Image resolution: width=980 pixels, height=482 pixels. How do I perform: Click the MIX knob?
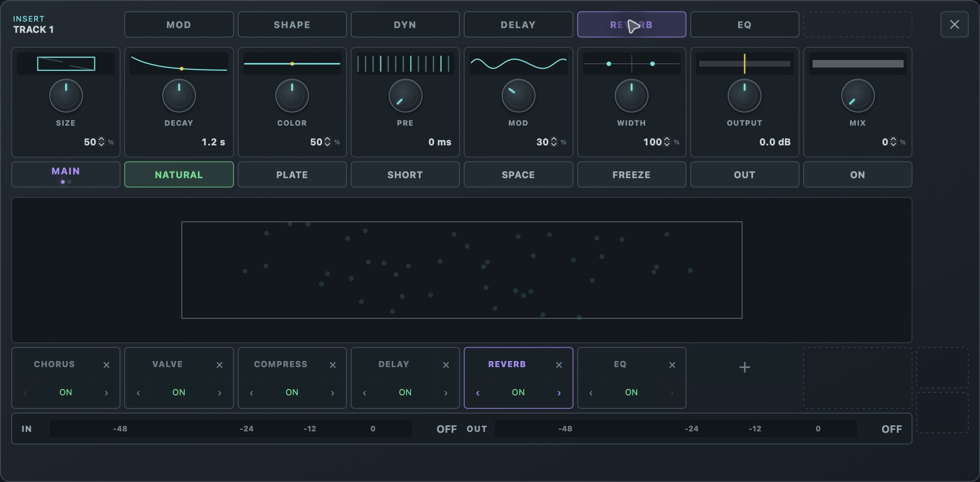pyautogui.click(x=858, y=96)
